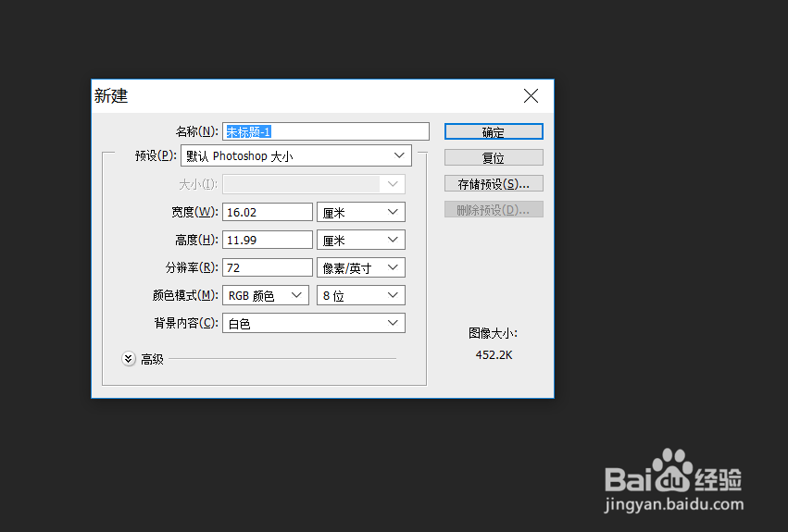The image size is (788, 532).
Task: Click the 预设(P) label
Action: coord(156,155)
